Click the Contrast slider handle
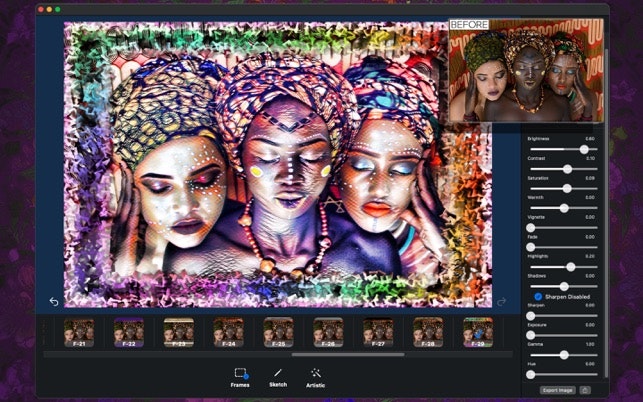The width and height of the screenshot is (643, 402). click(x=567, y=169)
